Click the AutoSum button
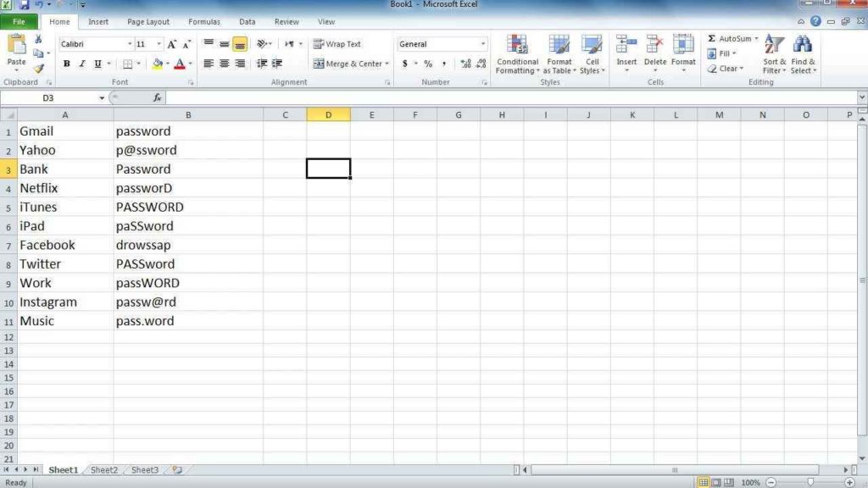Viewport: 868px width, 488px height. (730, 38)
